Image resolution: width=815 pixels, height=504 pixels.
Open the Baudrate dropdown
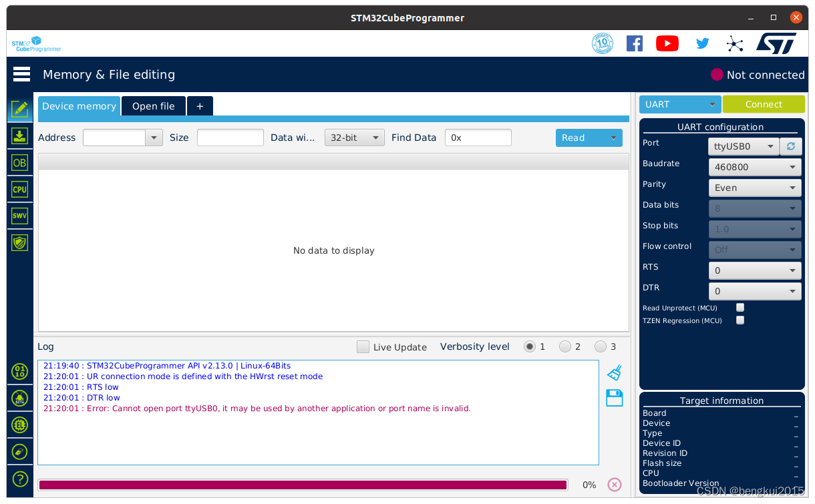coord(755,167)
